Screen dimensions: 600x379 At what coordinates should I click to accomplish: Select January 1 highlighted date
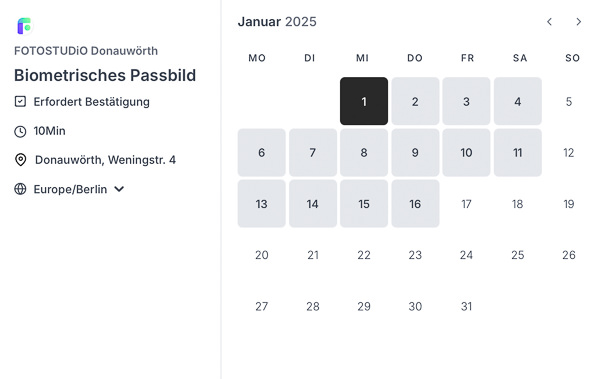364,101
